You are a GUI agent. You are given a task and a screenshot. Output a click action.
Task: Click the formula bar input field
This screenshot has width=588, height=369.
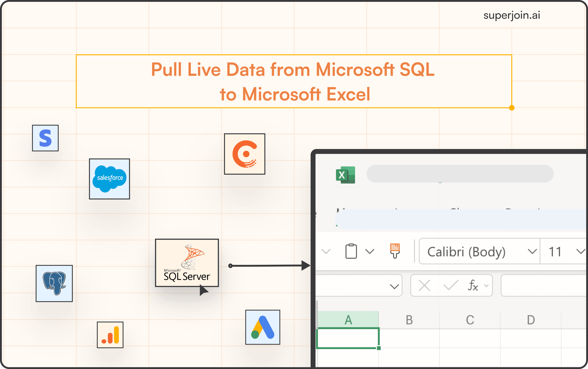pos(544,286)
